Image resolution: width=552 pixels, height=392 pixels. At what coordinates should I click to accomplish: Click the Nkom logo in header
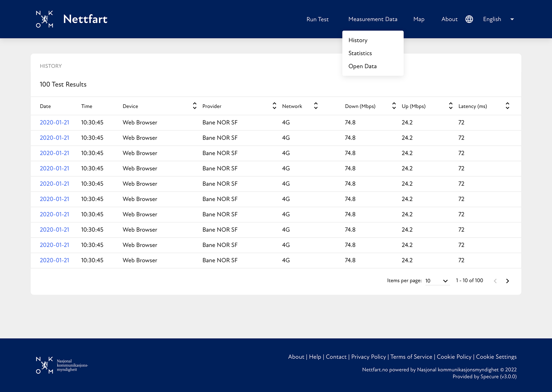45,19
